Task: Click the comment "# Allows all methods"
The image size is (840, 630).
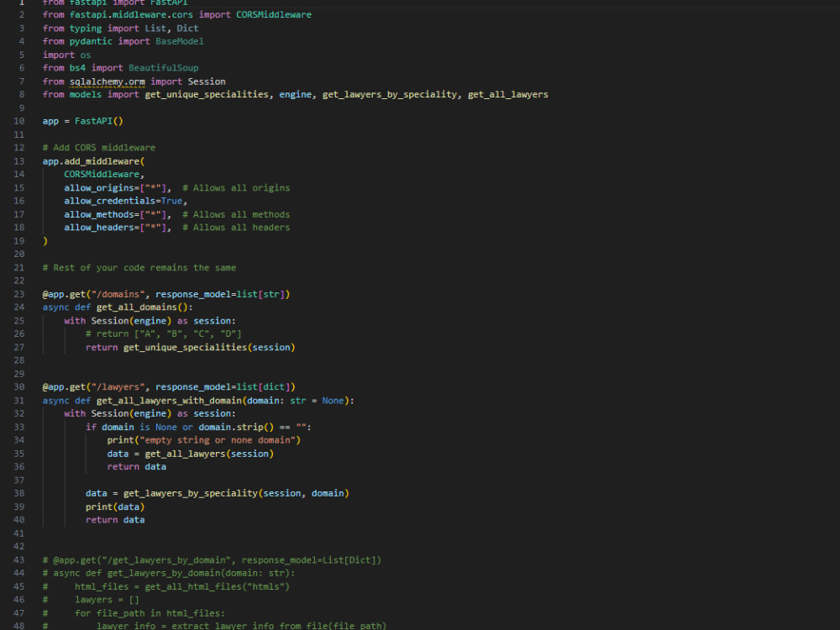Action: coord(236,214)
